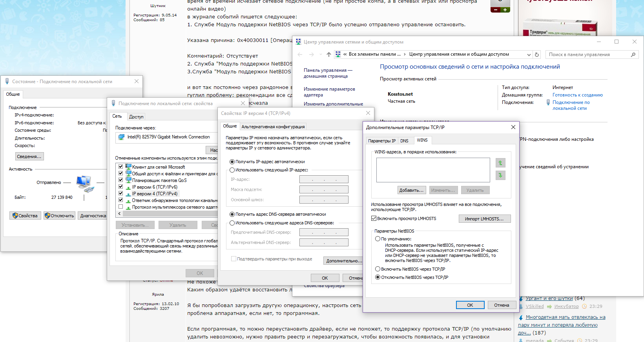Move WINS address up with green arrow
The image size is (644, 342).
(500, 163)
